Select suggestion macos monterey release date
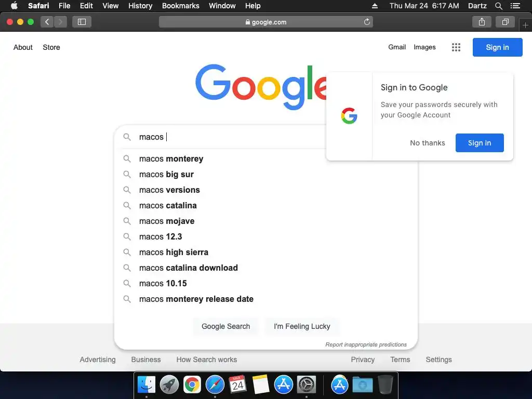 click(266, 299)
